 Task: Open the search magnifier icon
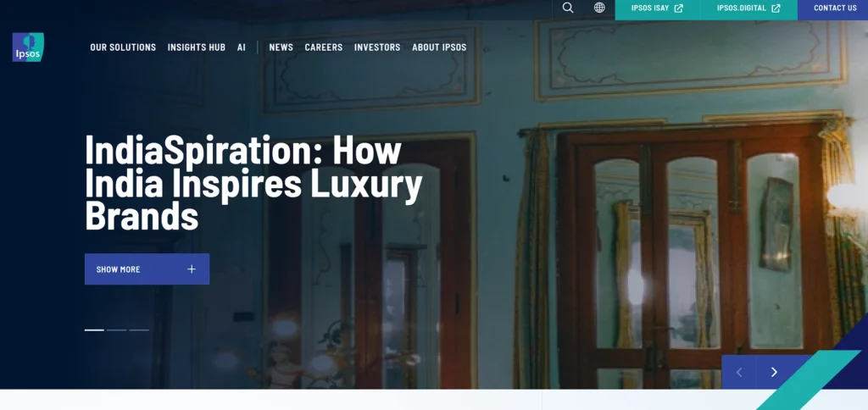click(x=568, y=8)
